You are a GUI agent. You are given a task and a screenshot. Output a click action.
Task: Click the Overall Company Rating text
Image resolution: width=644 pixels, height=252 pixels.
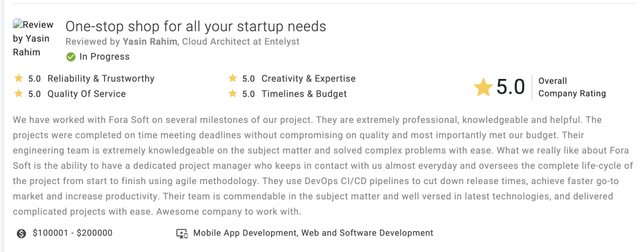pos(572,87)
